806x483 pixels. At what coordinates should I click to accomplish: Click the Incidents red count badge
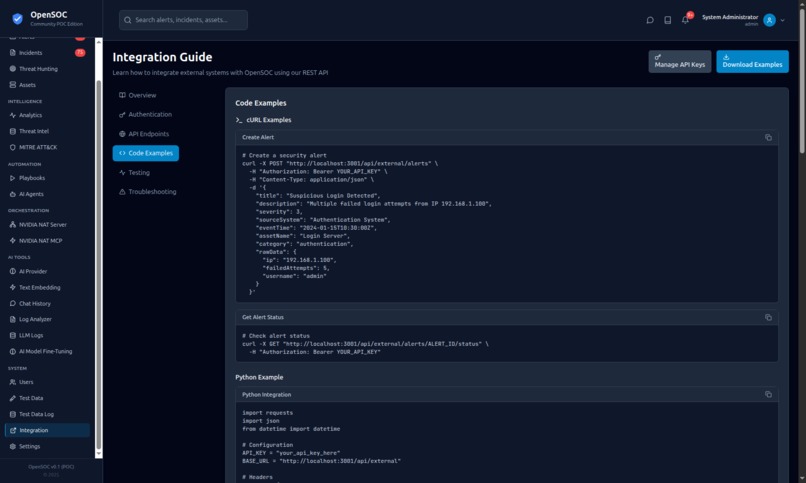[80, 52]
